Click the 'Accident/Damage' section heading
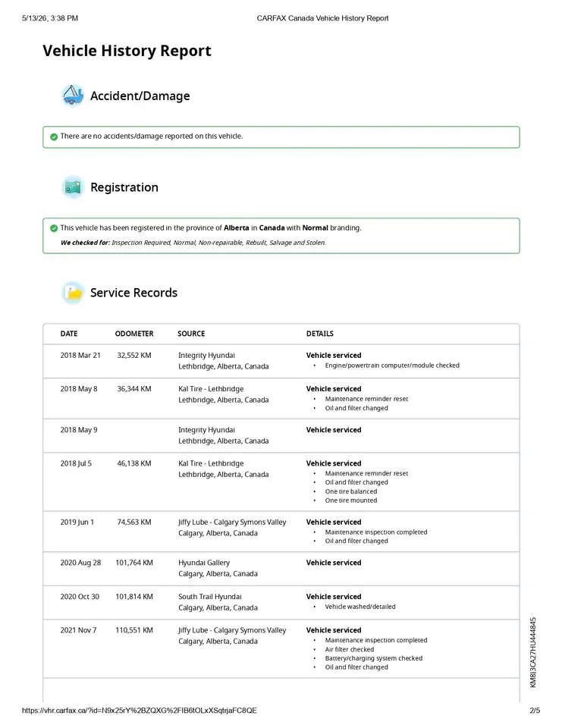Screen dimensions: 562x728 pos(140,96)
